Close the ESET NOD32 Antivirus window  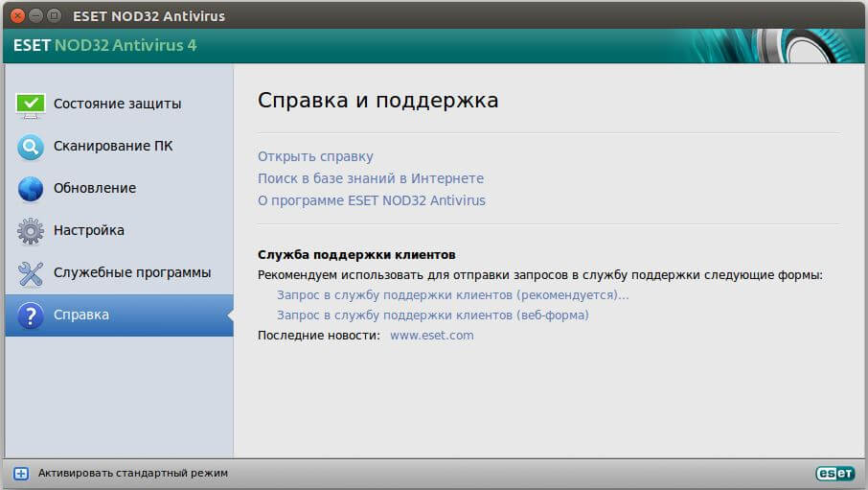pos(17,15)
